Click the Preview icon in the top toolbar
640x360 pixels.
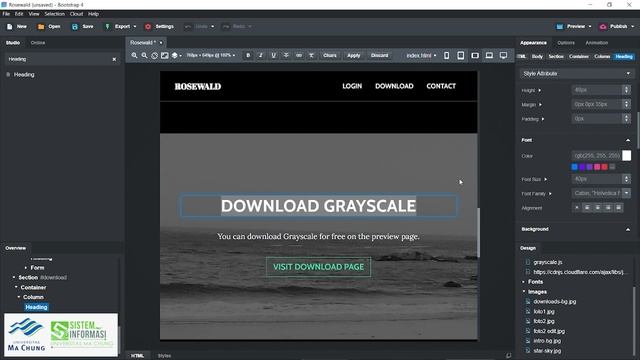click(x=560, y=27)
